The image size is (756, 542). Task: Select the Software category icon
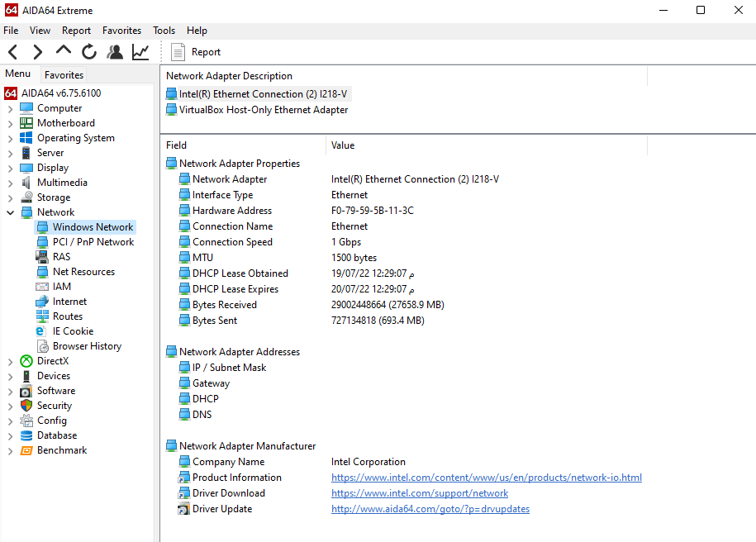pos(26,391)
